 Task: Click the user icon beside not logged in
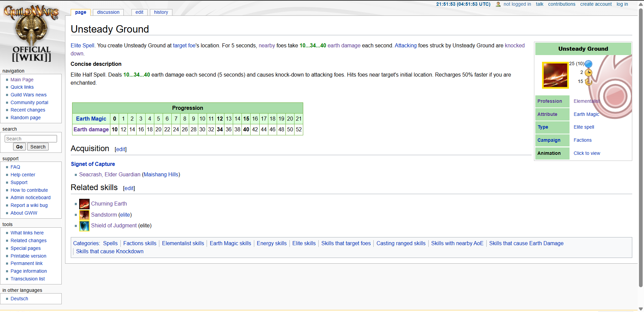pos(498,4)
